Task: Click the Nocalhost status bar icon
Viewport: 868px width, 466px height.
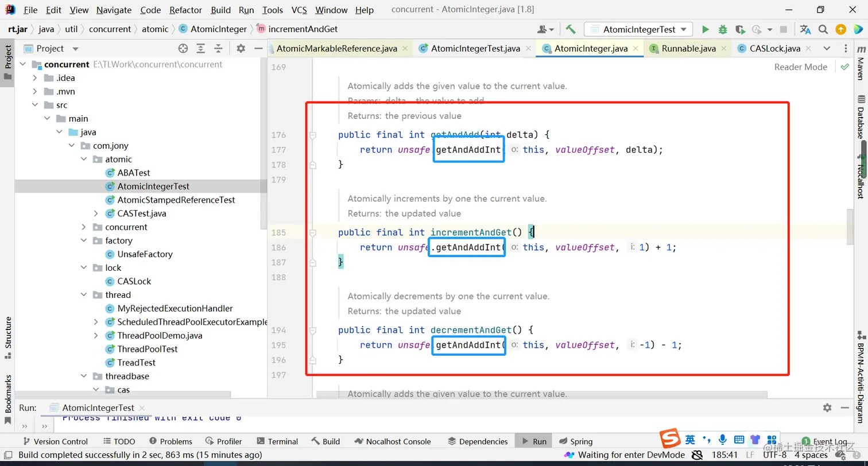Action: click(569, 455)
